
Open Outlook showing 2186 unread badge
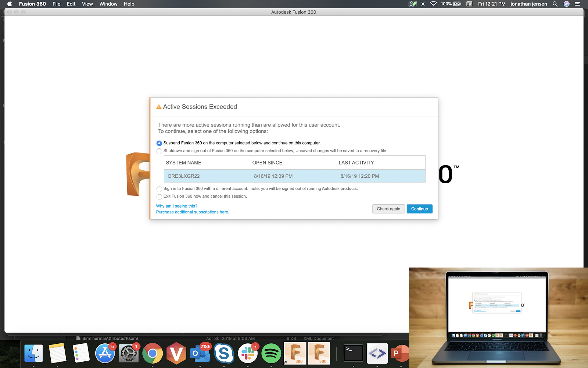(x=200, y=353)
